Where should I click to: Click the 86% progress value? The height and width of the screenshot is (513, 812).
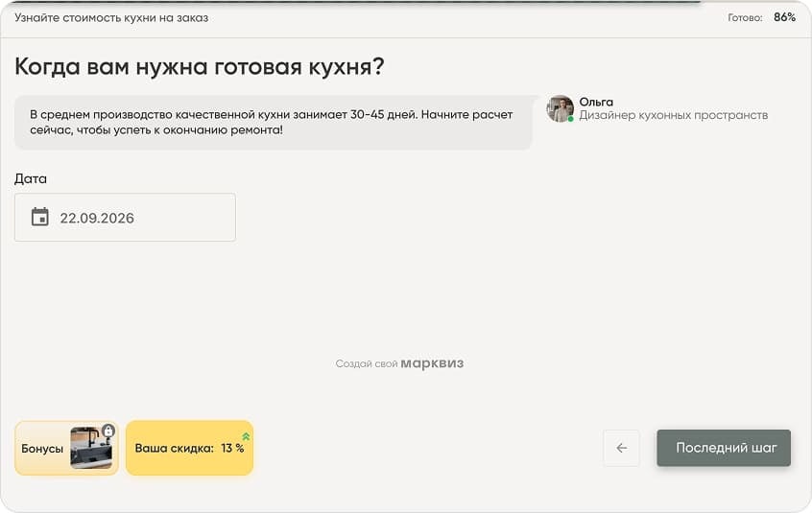784,17
